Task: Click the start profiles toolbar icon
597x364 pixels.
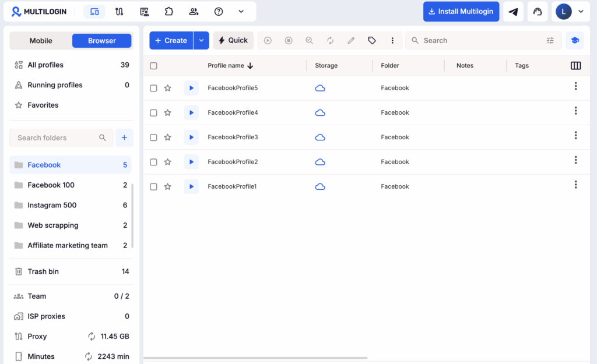Action: [268, 40]
